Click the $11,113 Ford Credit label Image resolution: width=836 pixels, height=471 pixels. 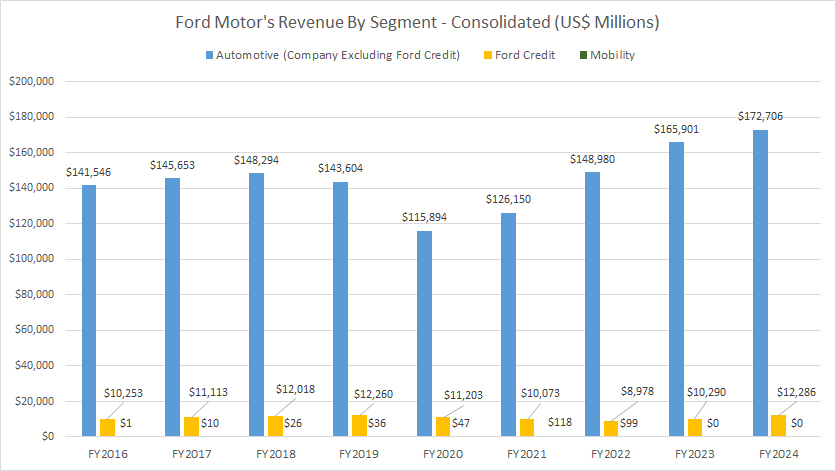click(x=208, y=393)
